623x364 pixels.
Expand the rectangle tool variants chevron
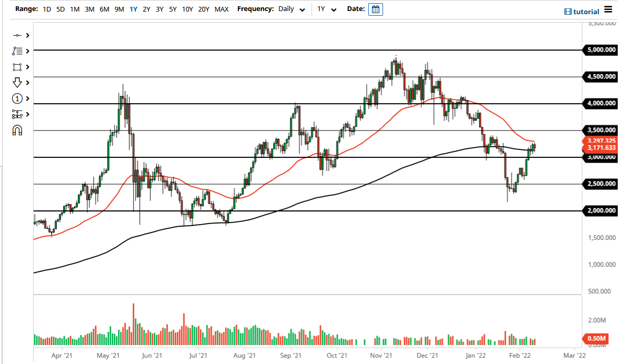(27, 67)
